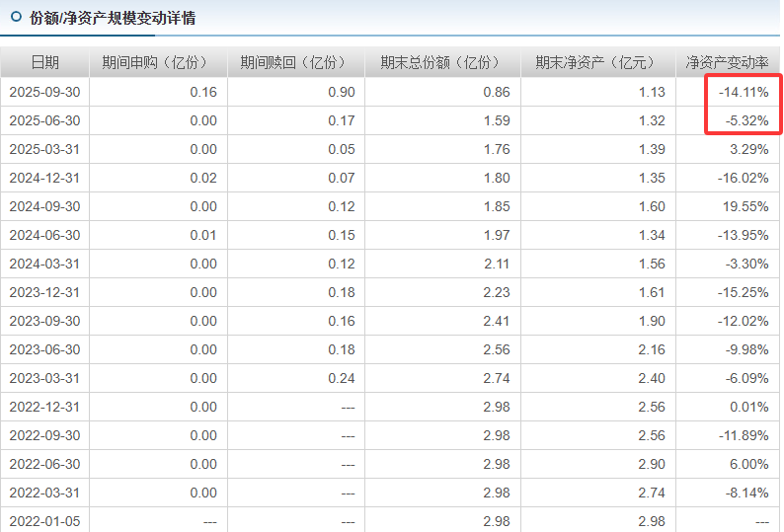Viewport: 784px width, 532px height.
Task: Click the 3.29% change rate value
Action: click(x=749, y=149)
